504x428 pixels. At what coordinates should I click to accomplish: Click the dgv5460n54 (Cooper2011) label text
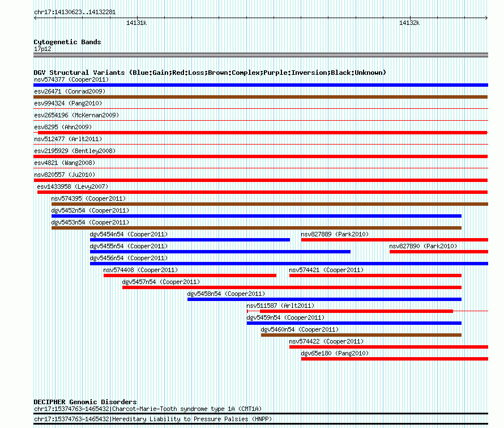click(x=300, y=329)
